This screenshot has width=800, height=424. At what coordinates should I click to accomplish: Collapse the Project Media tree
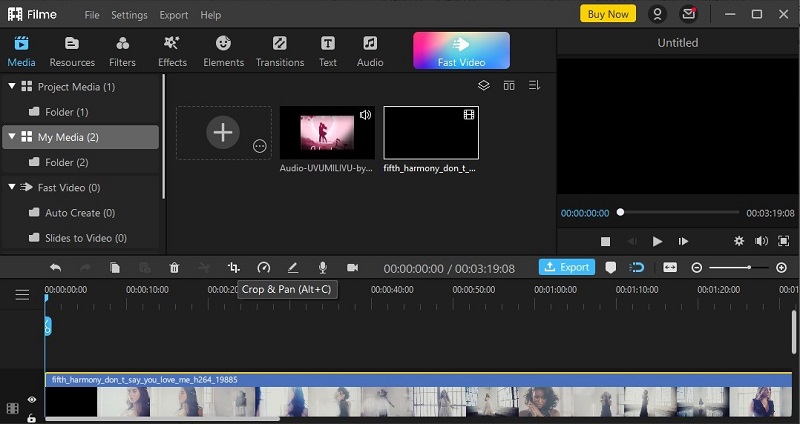click(12, 86)
